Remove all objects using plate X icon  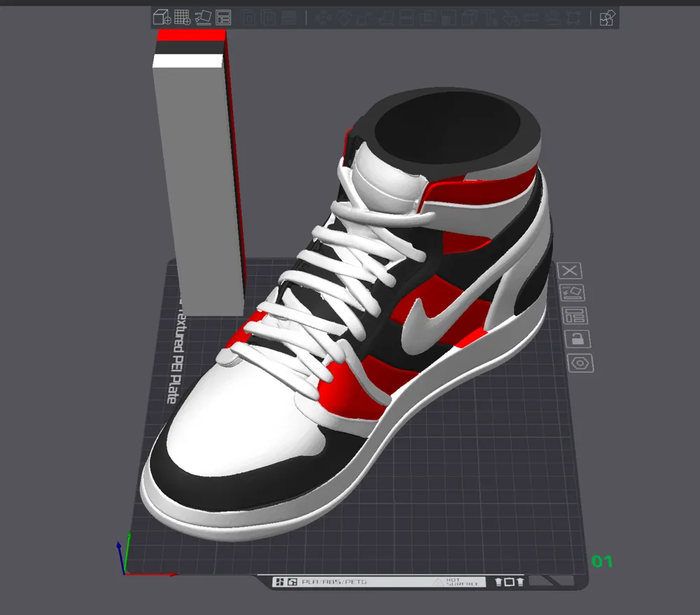point(569,270)
